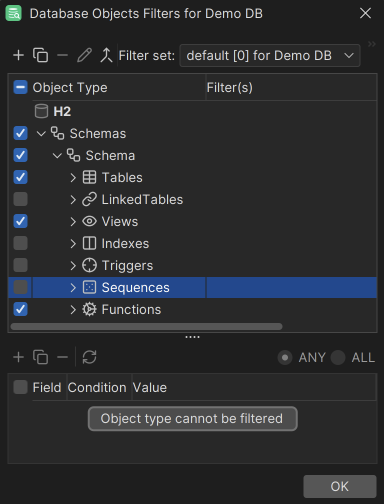
Task: Click the Filter(s) column header
Action: (292, 87)
